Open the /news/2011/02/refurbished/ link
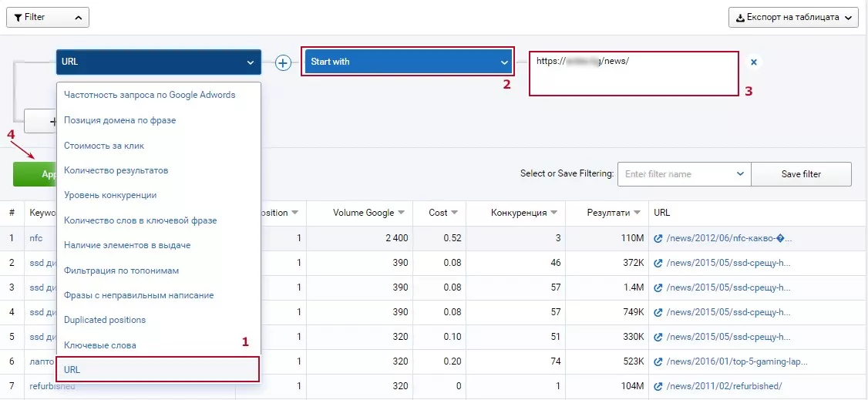Screen dimensions: 868x400 click(724, 385)
